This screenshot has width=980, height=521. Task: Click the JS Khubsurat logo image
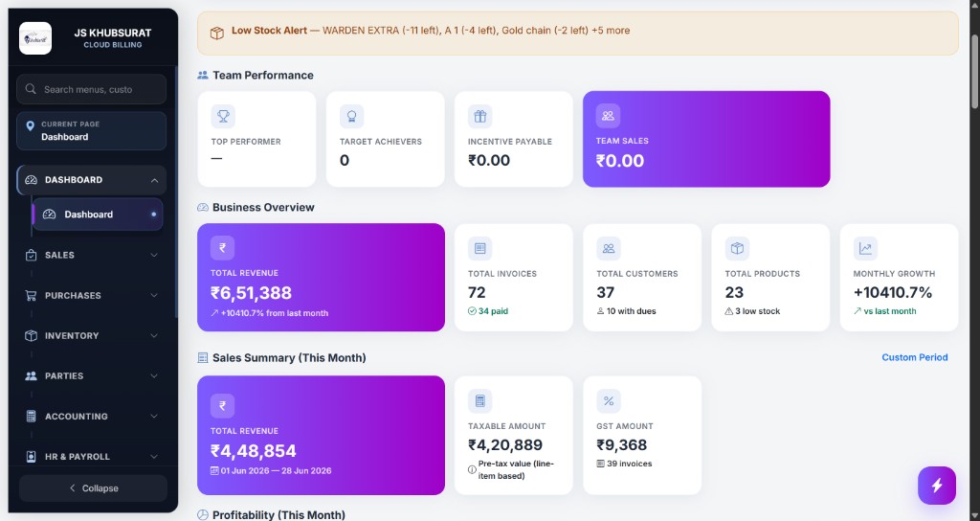[35, 38]
